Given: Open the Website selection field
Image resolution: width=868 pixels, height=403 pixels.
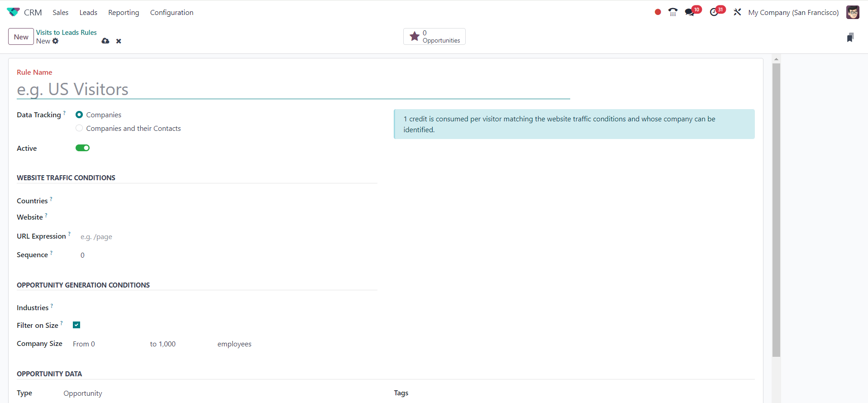Looking at the screenshot, I should [x=226, y=217].
